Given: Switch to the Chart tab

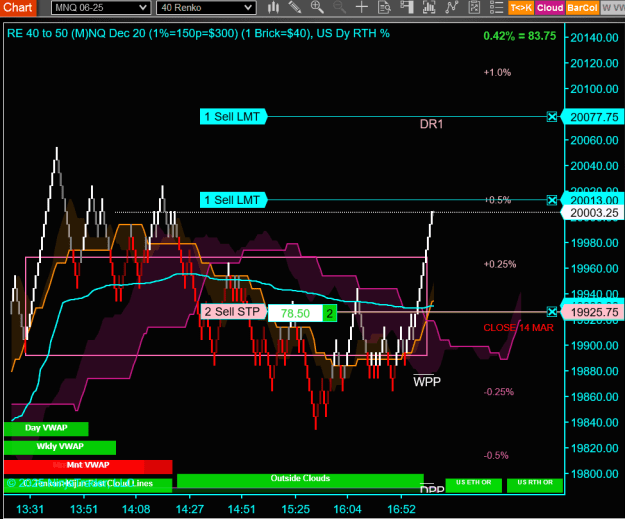Looking at the screenshot, I should (x=18, y=8).
